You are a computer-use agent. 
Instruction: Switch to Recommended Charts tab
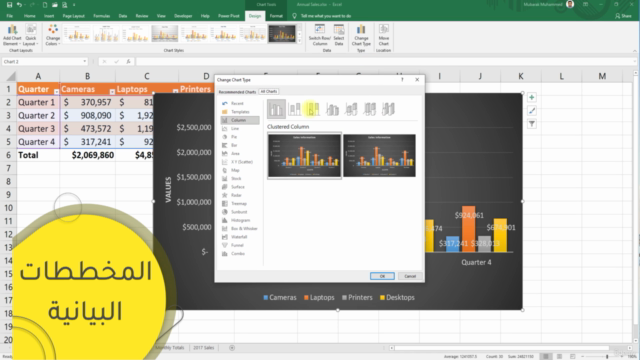pyautogui.click(x=237, y=92)
